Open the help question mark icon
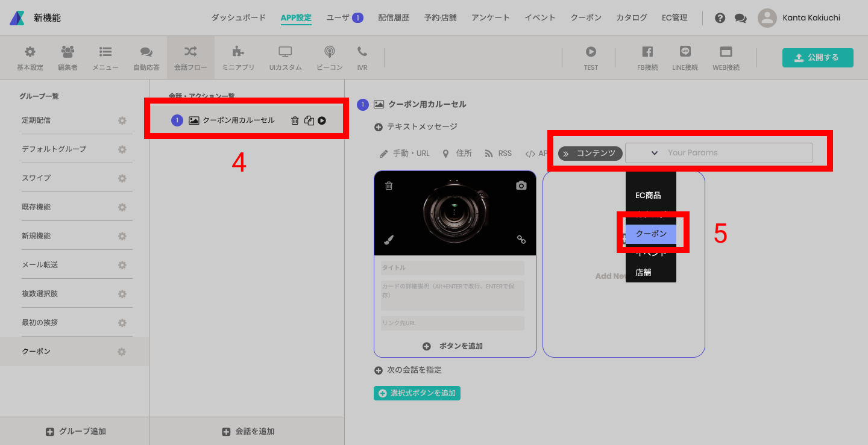 coord(720,18)
